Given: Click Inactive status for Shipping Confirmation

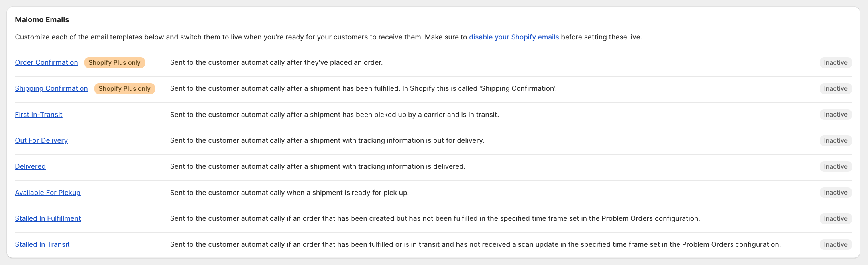Looking at the screenshot, I should pyautogui.click(x=835, y=89).
